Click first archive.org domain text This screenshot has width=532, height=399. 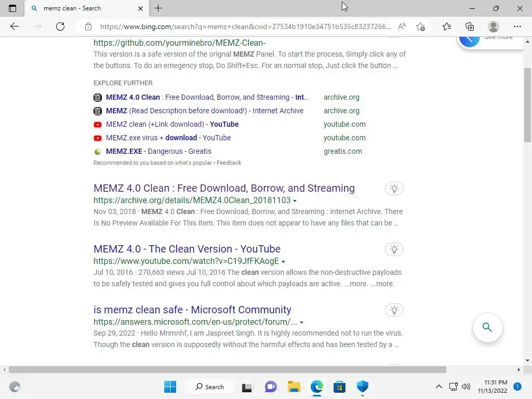click(x=341, y=97)
